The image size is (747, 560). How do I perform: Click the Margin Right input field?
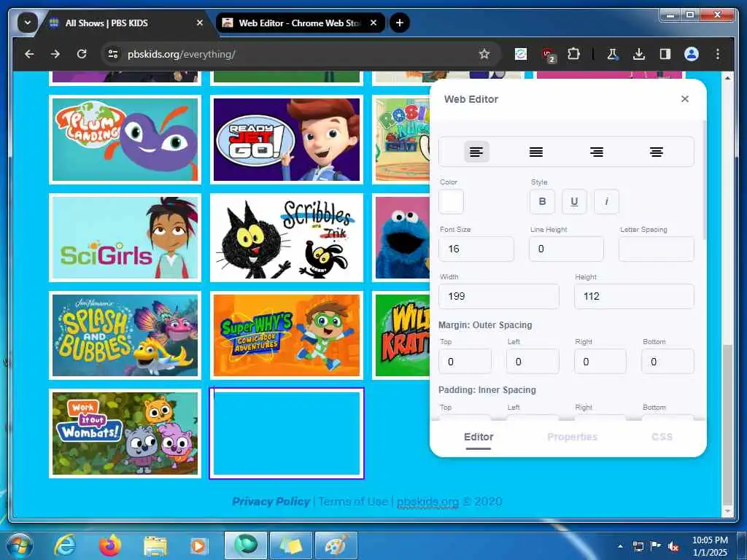pos(600,362)
